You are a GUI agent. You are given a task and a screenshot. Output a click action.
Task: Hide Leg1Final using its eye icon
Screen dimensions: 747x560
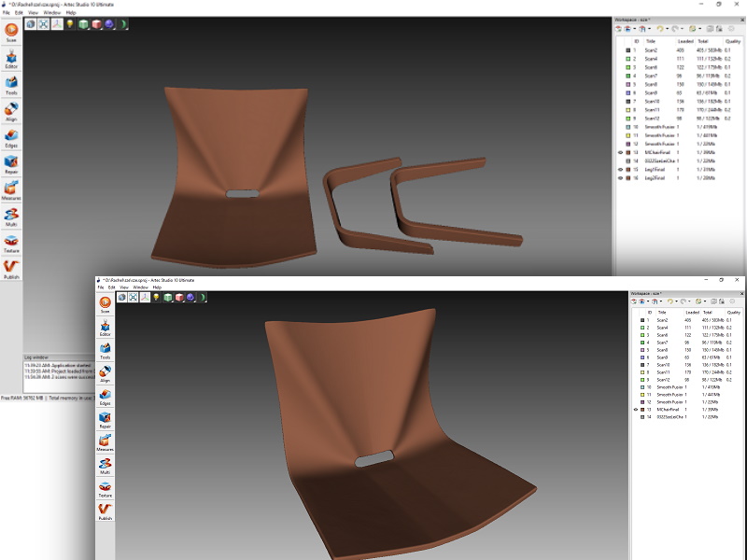click(620, 169)
